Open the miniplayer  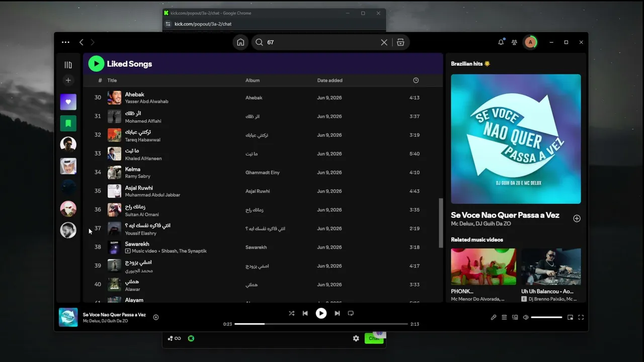(570, 317)
